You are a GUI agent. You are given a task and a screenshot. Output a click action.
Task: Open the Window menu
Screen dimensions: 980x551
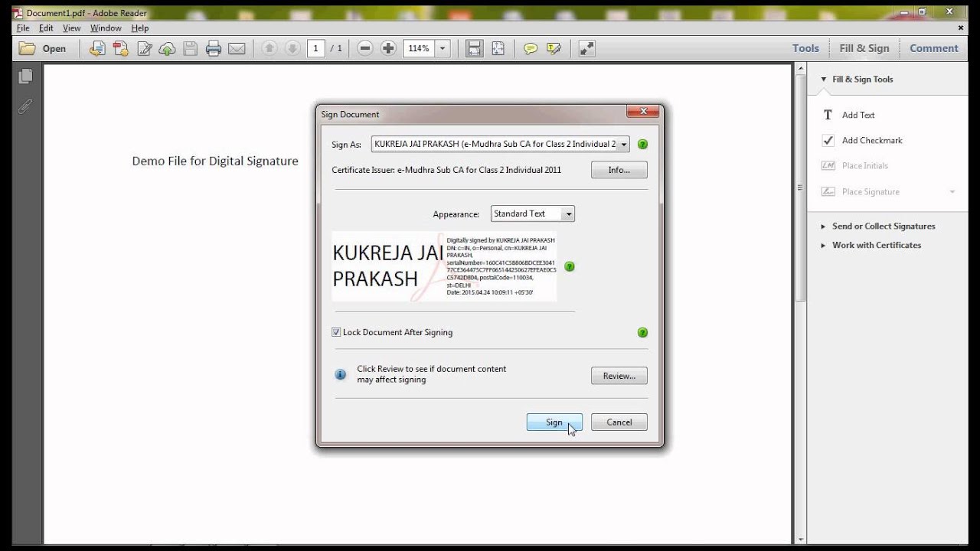coord(106,28)
